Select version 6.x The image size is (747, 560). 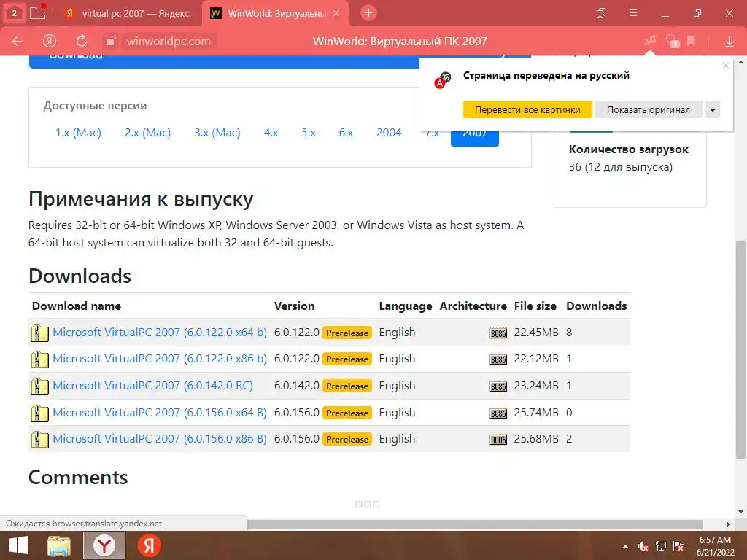click(346, 133)
